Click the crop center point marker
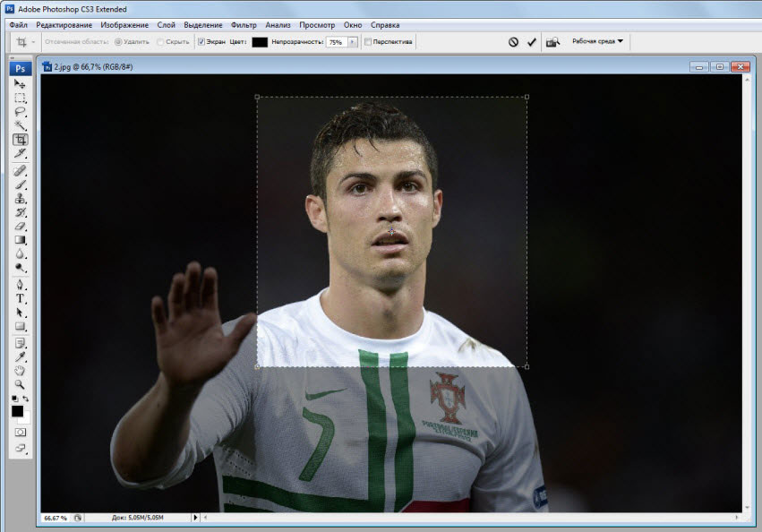This screenshot has height=532, width=762. pos(391,232)
